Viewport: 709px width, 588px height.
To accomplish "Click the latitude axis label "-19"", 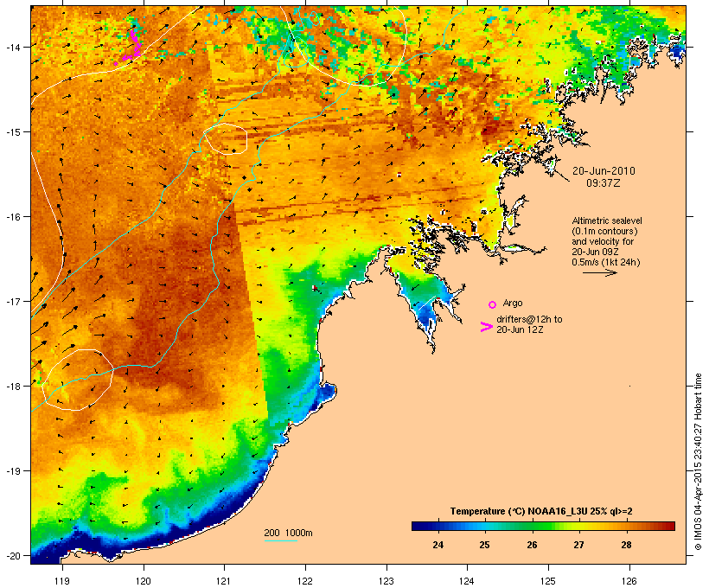I will [x=12, y=471].
